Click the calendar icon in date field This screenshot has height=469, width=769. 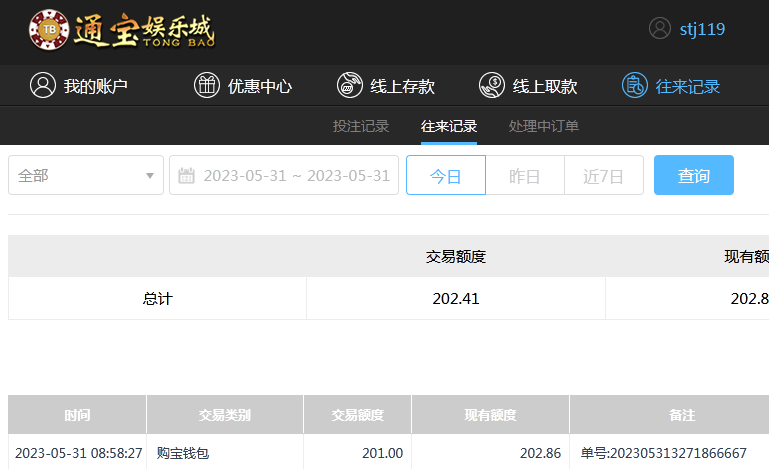click(x=186, y=176)
